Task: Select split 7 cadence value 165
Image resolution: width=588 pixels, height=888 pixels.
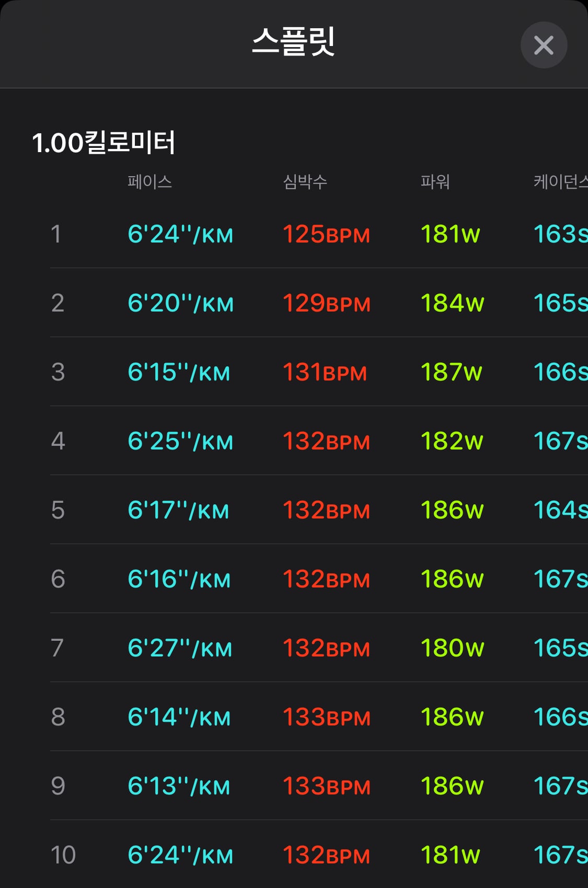Action: [x=561, y=648]
